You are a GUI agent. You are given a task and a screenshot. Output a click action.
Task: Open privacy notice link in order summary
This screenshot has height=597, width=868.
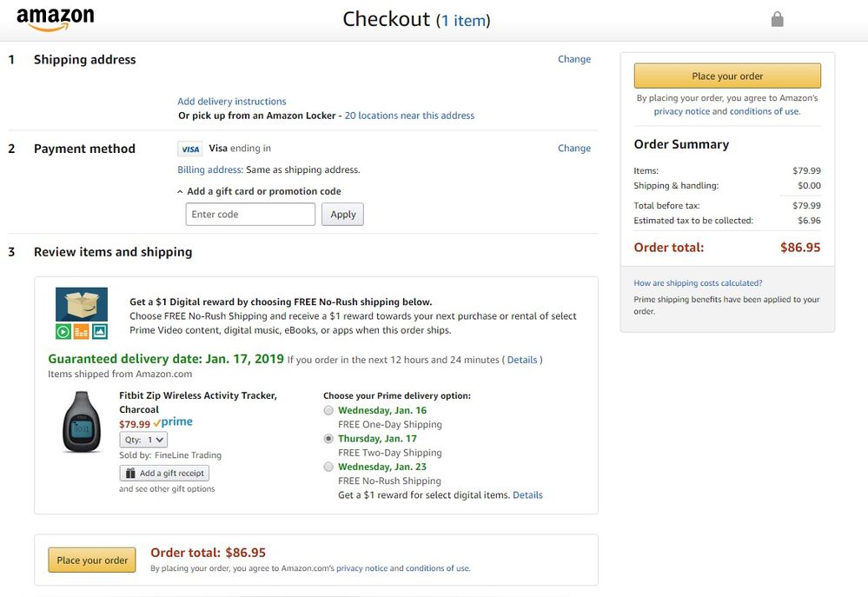coord(681,111)
